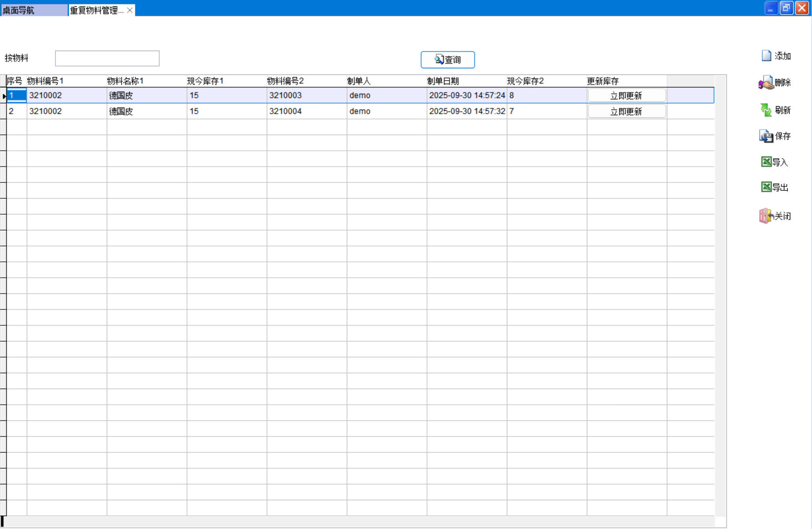Click 立即更新 button in row 2
This screenshot has width=812, height=529.
click(626, 112)
